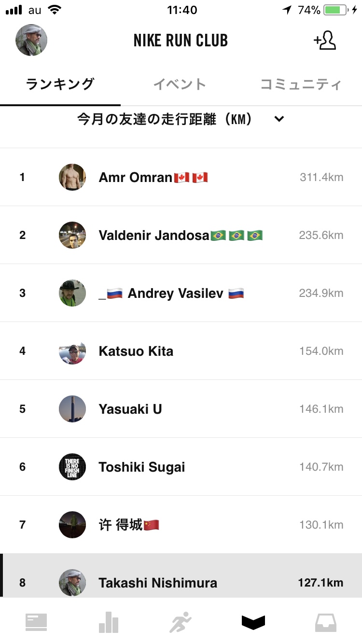362x644 pixels.
Task: Tap the add friend icon
Action: 325,41
